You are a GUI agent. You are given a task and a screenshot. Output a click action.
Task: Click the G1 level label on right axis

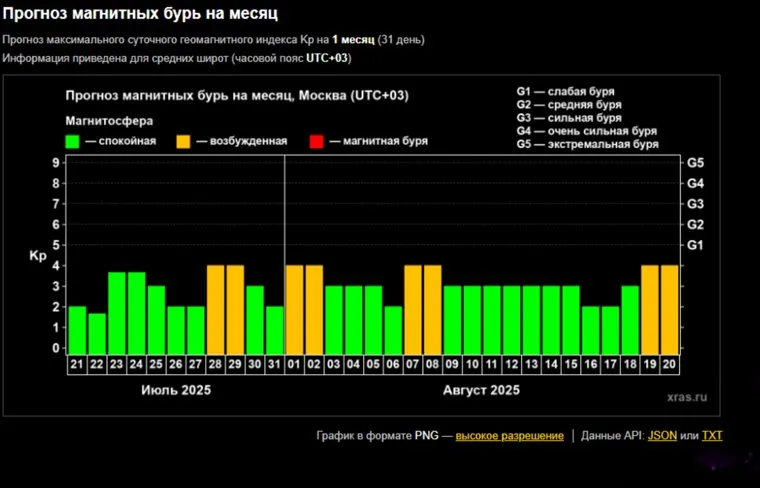(695, 245)
